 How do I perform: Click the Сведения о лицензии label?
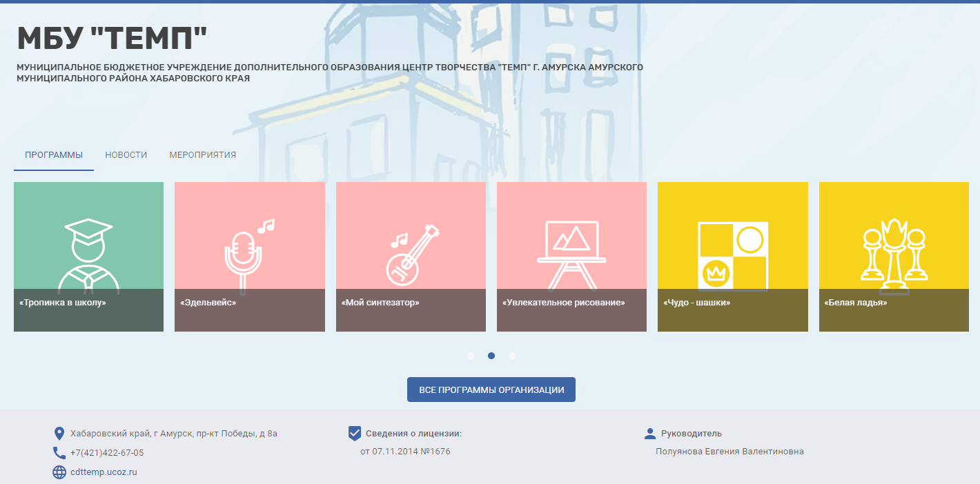[x=413, y=434]
